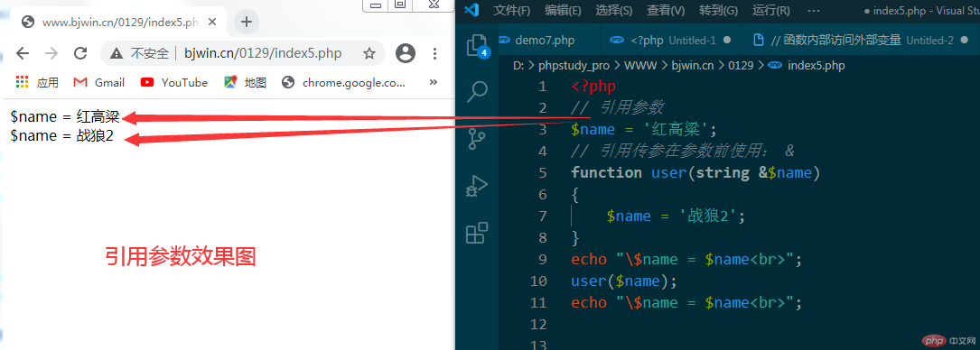
Task: Open the 查看(V) menu
Action: [666, 11]
